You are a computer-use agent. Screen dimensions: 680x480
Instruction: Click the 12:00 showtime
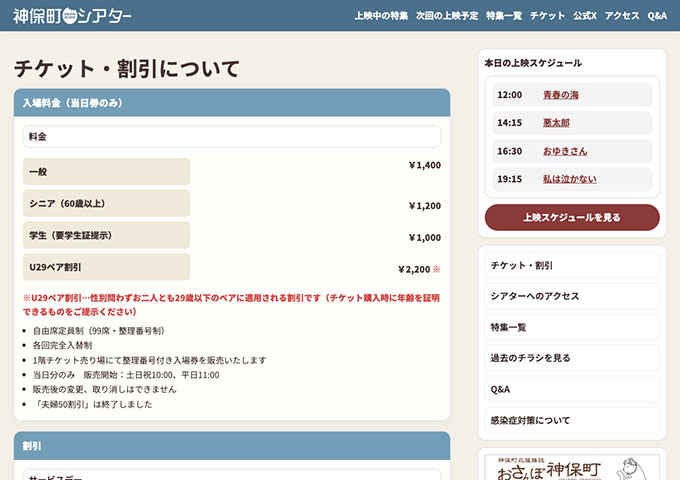pos(510,95)
